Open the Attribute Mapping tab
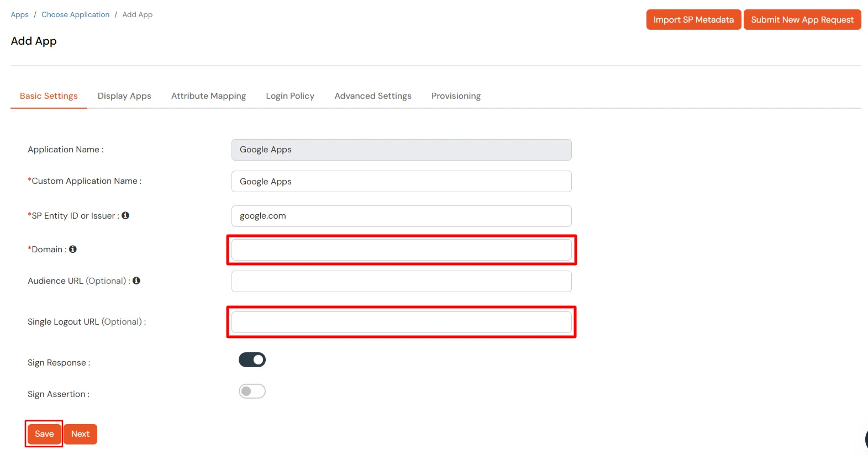Image resolution: width=868 pixels, height=455 pixels. pos(208,96)
